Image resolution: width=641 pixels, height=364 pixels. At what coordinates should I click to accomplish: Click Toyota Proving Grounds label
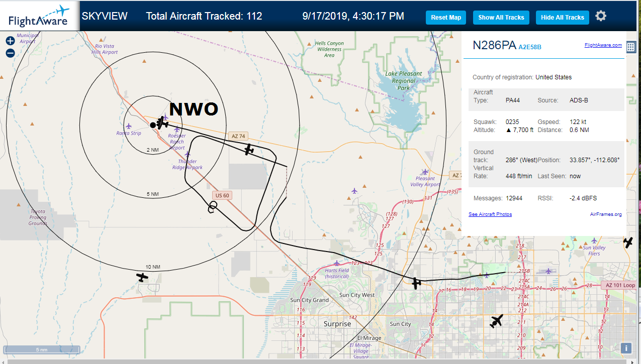(x=38, y=217)
